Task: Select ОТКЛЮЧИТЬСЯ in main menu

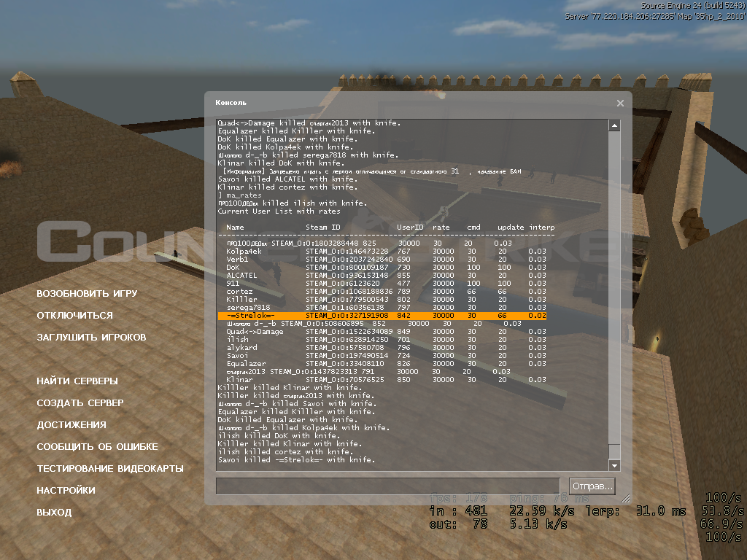Action: (x=75, y=316)
